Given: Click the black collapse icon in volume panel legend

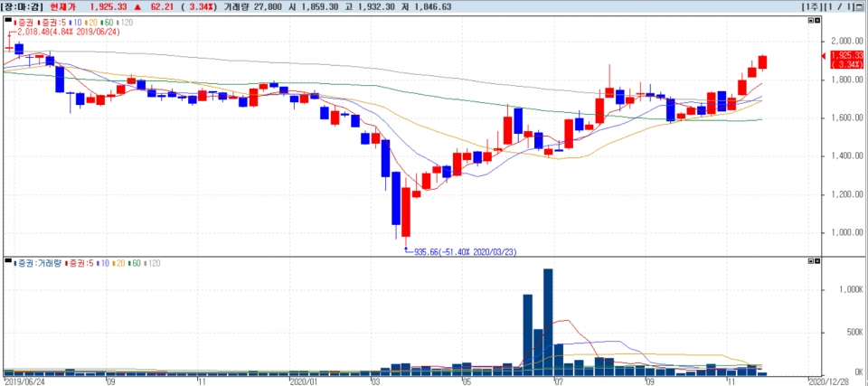Looking at the screenshot, I should [8, 263].
